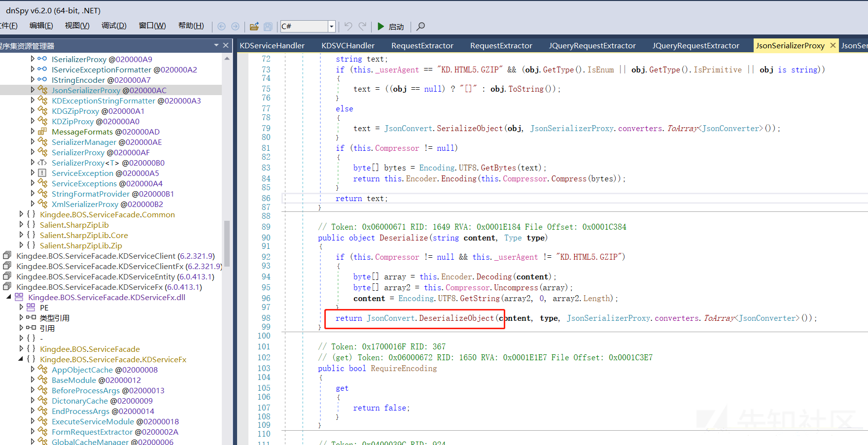Expand the MessageFormats tree node
Image resolution: width=868 pixels, height=445 pixels.
(x=33, y=131)
